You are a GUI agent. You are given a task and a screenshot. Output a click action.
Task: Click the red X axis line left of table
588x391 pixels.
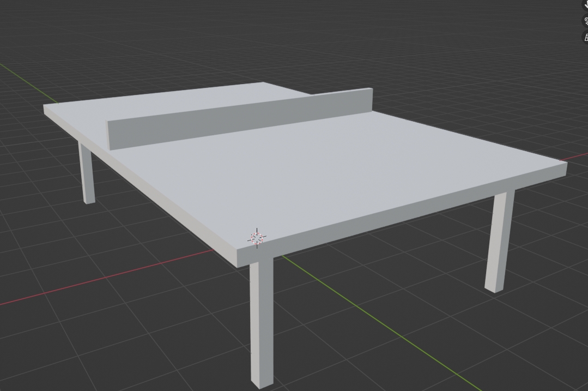[x=109, y=276]
